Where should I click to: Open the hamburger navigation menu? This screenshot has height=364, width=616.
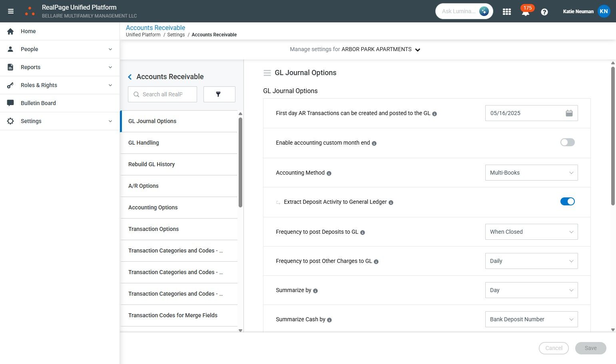tap(11, 11)
